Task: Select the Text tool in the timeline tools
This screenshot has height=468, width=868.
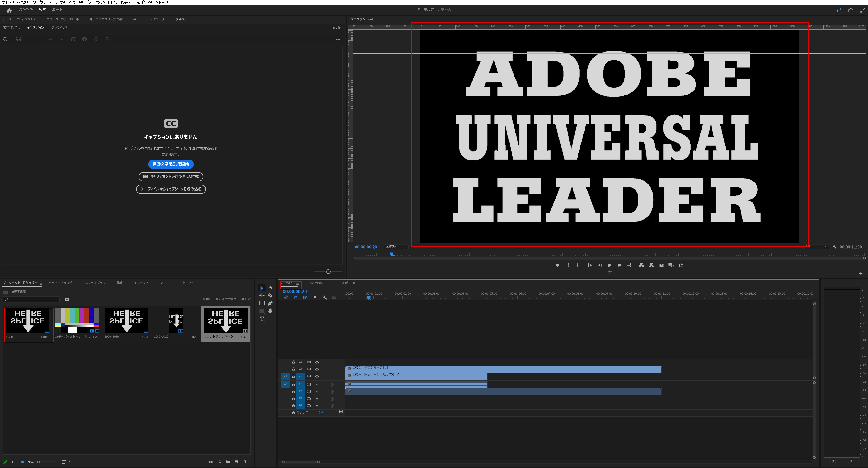Action: [262, 318]
